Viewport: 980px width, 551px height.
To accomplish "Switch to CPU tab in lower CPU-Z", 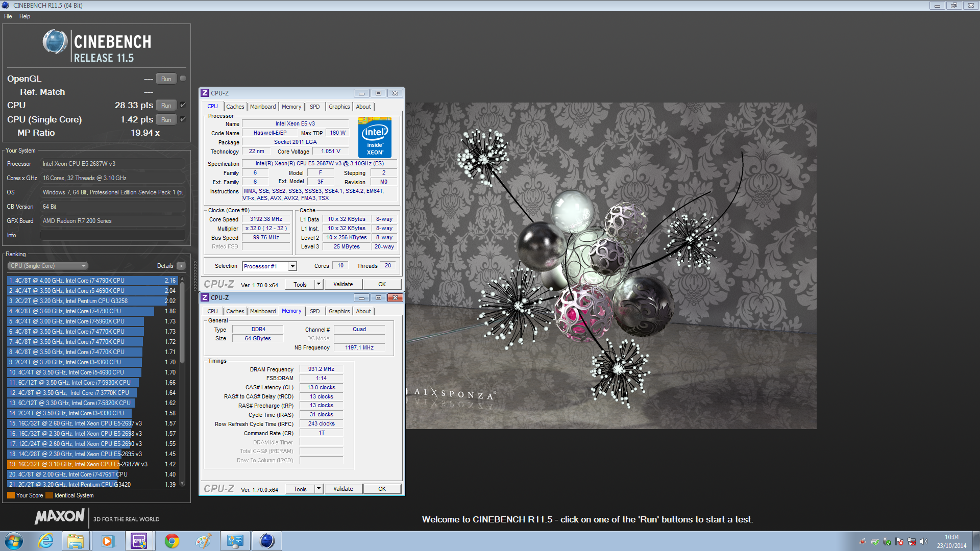I will [212, 311].
